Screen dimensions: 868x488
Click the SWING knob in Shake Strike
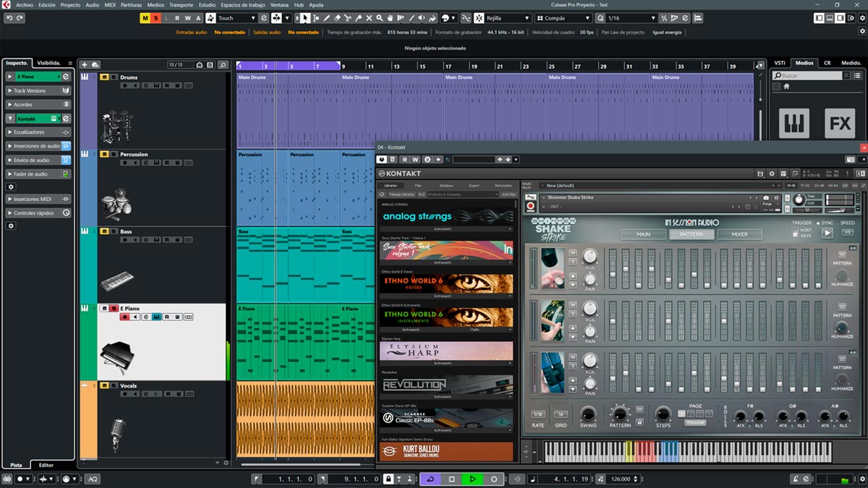(x=588, y=414)
